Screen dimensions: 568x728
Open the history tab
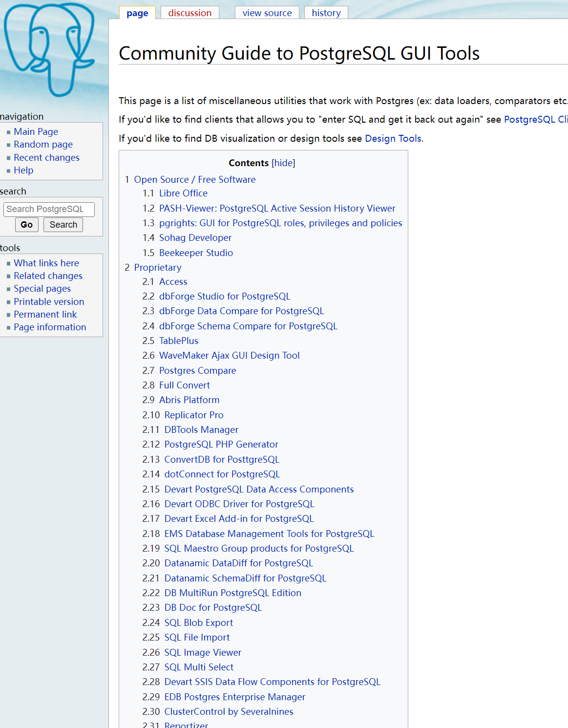(326, 13)
